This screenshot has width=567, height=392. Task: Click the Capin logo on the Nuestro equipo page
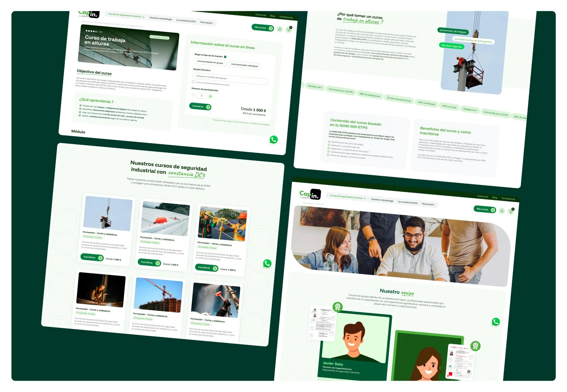310,194
